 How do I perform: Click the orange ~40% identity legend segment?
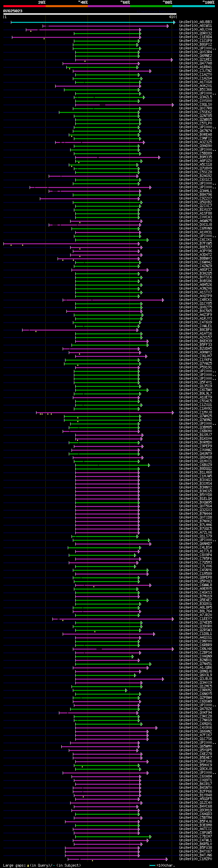[67, 6]
